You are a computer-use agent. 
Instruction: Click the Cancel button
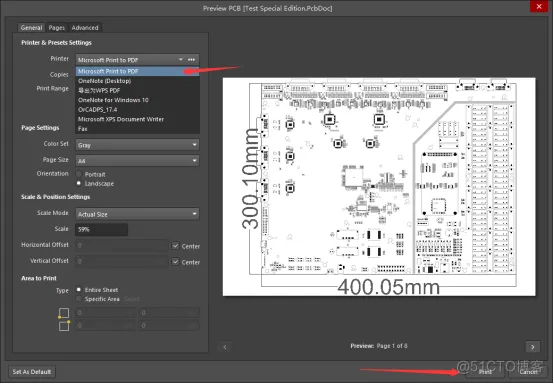(x=529, y=372)
